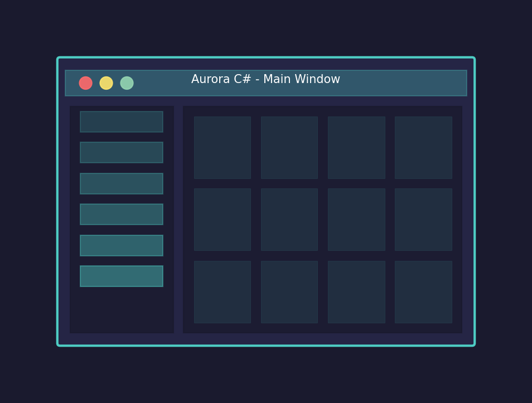Open the first tile in the top row

point(222,148)
